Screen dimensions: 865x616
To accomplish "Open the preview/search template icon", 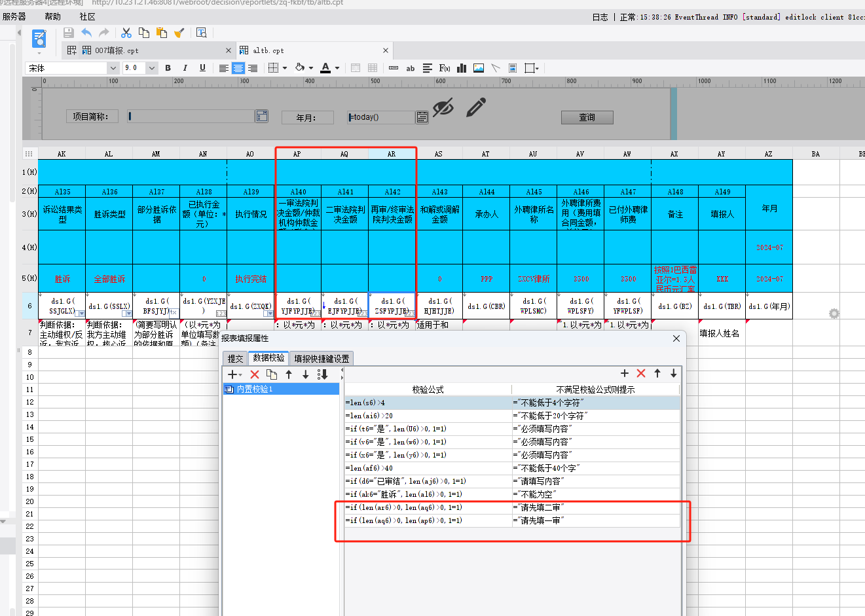I will 202,33.
